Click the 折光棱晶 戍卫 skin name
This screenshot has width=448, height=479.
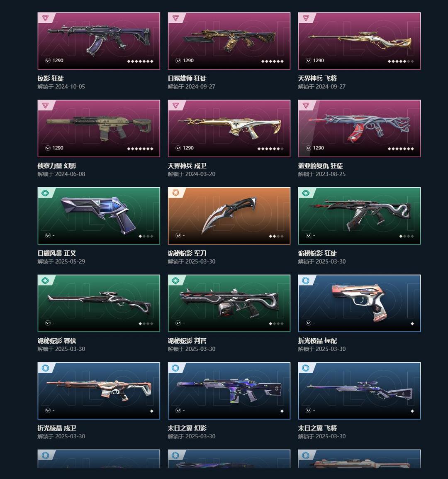(57, 428)
